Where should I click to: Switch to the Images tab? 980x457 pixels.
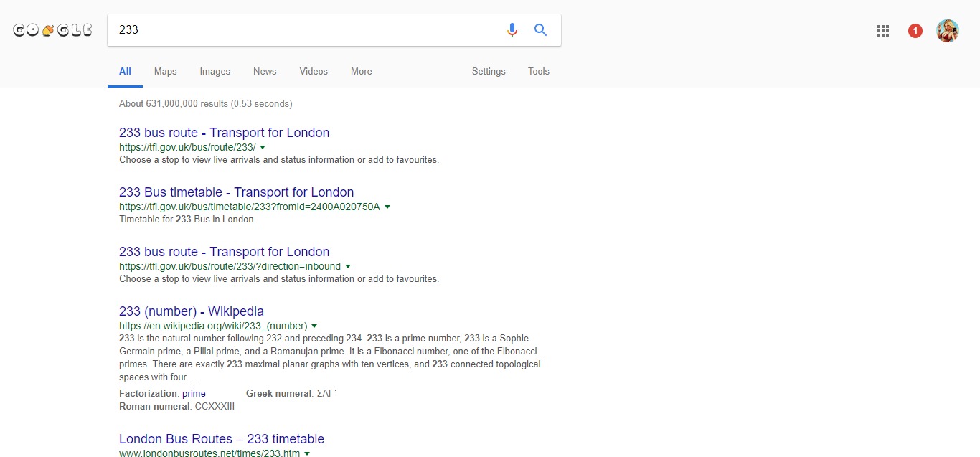(215, 72)
